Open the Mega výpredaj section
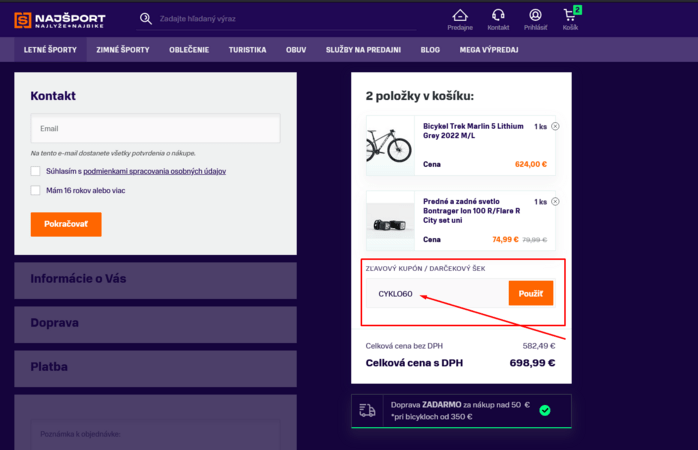This screenshot has width=698, height=450. (x=489, y=50)
